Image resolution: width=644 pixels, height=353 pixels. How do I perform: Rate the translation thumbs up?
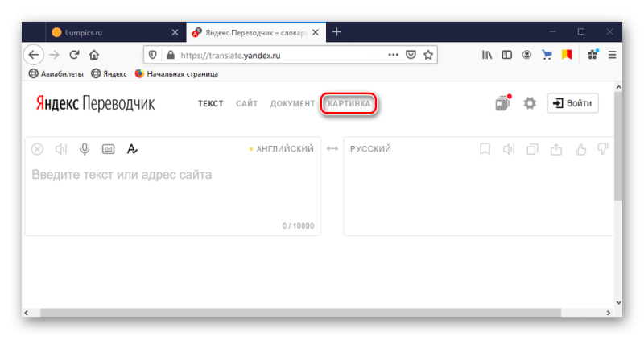click(x=580, y=149)
